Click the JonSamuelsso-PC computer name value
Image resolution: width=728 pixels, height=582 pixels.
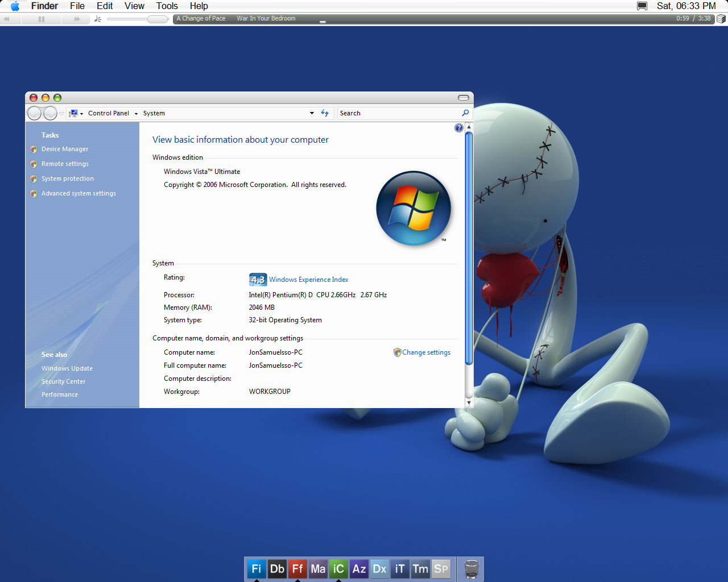coord(276,352)
